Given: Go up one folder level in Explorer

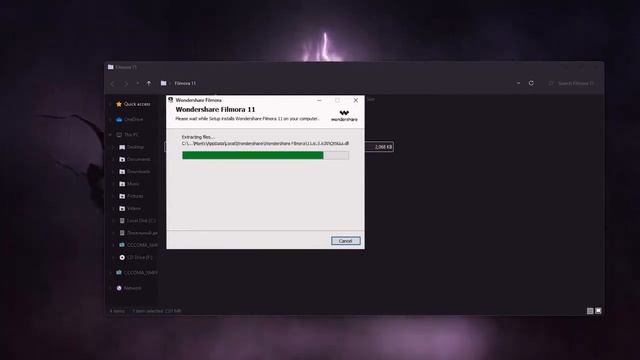Looking at the screenshot, I should 149,83.
